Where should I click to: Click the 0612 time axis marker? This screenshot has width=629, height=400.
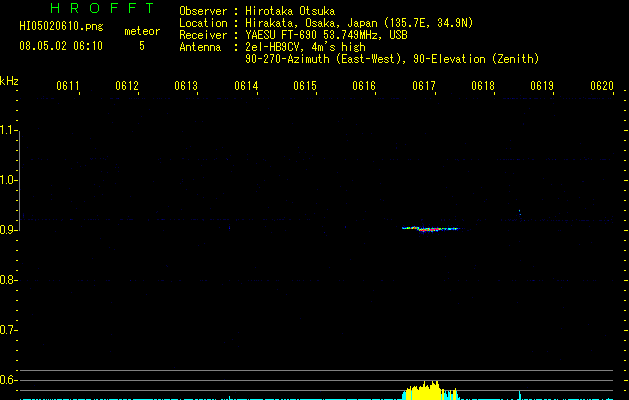click(x=127, y=86)
